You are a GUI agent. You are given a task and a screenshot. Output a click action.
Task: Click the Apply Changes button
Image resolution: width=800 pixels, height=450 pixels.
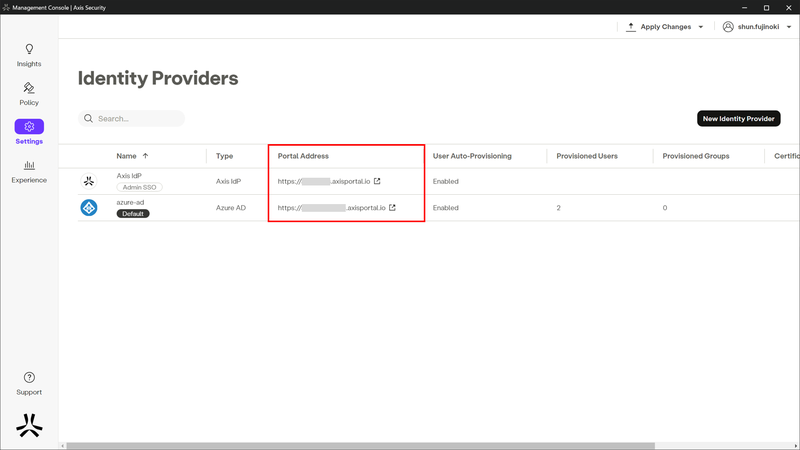tap(665, 27)
